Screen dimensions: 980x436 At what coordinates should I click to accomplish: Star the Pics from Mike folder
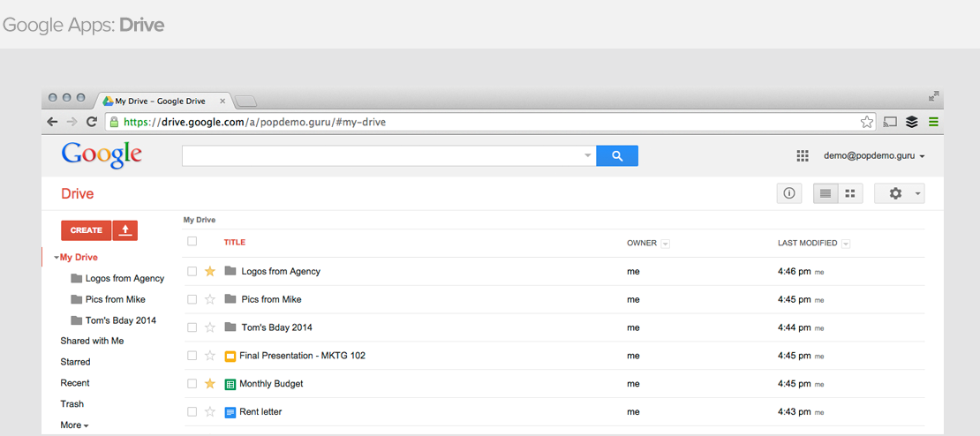pos(210,299)
